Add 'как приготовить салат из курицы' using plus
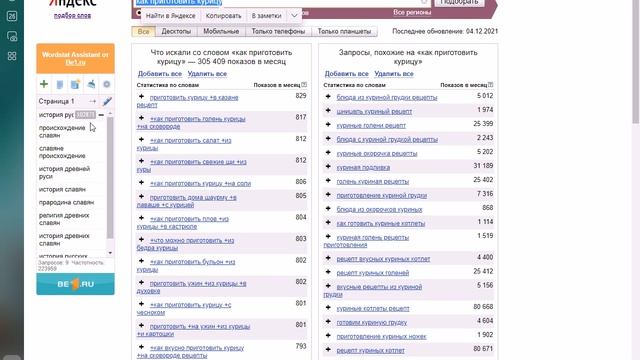The height and width of the screenshot is (360, 640). (141, 140)
